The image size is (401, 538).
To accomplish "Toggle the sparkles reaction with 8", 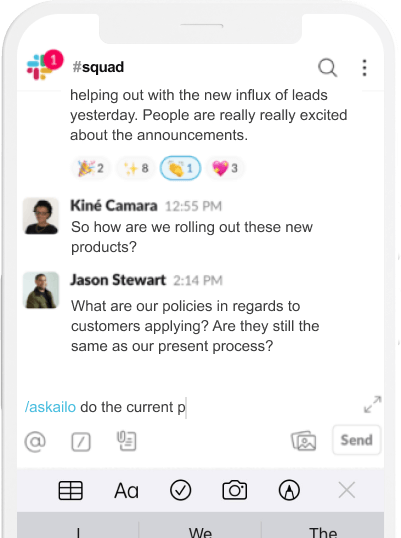I will (x=136, y=168).
